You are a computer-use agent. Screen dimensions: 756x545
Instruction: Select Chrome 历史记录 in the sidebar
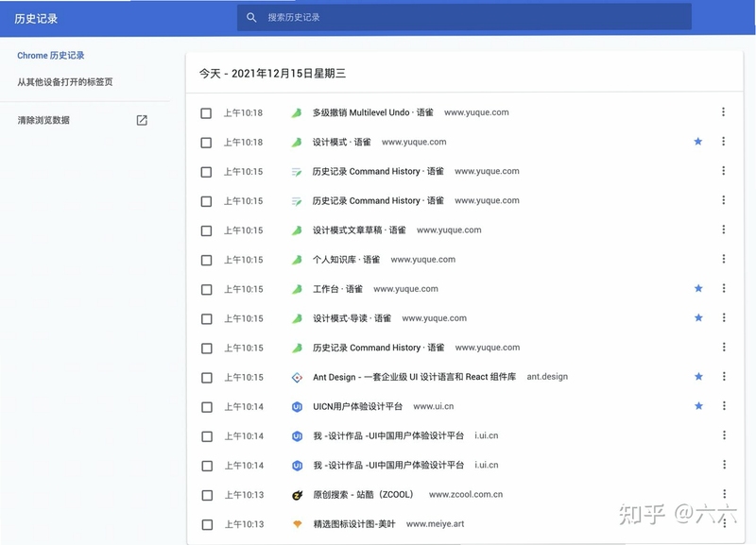(x=51, y=56)
